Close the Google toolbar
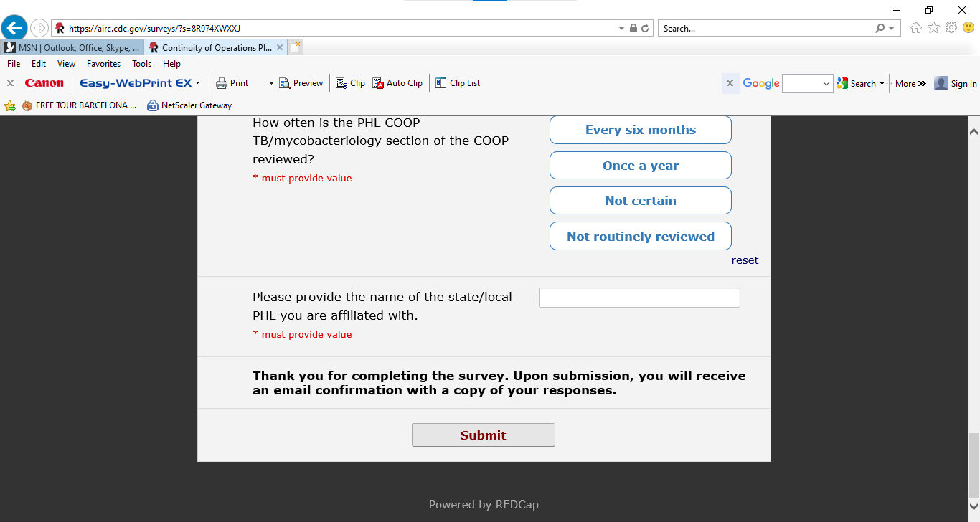This screenshot has height=522, width=980. (x=730, y=83)
